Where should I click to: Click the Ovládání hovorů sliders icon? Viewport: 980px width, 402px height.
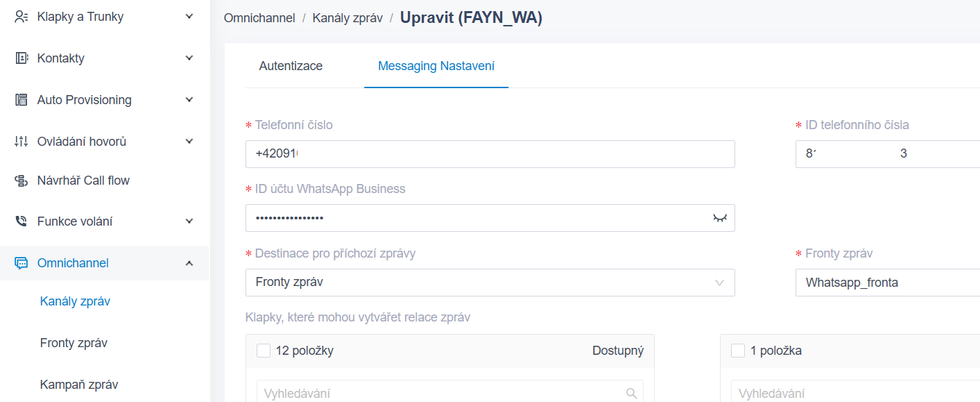22,142
